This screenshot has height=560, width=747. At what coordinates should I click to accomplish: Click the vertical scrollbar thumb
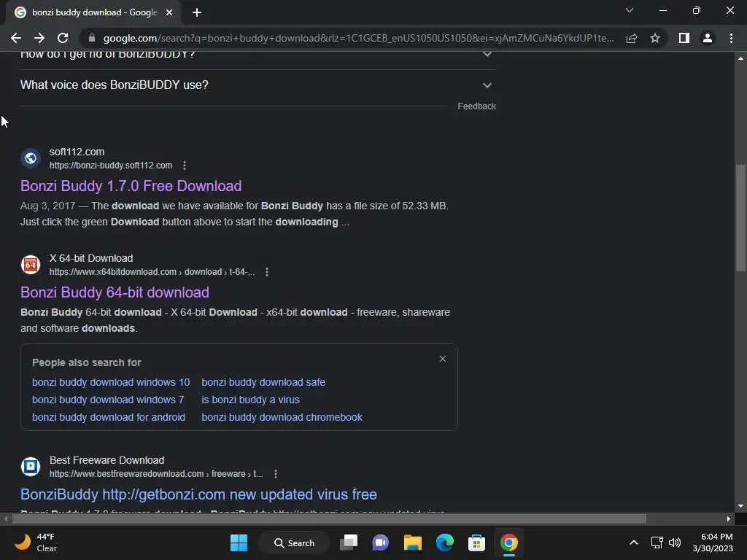tap(740, 217)
